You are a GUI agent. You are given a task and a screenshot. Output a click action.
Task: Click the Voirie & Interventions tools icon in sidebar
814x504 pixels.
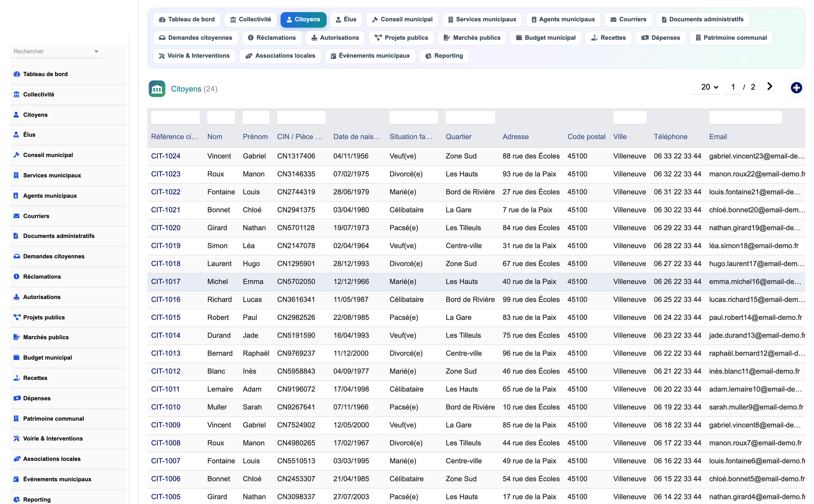tap(17, 438)
